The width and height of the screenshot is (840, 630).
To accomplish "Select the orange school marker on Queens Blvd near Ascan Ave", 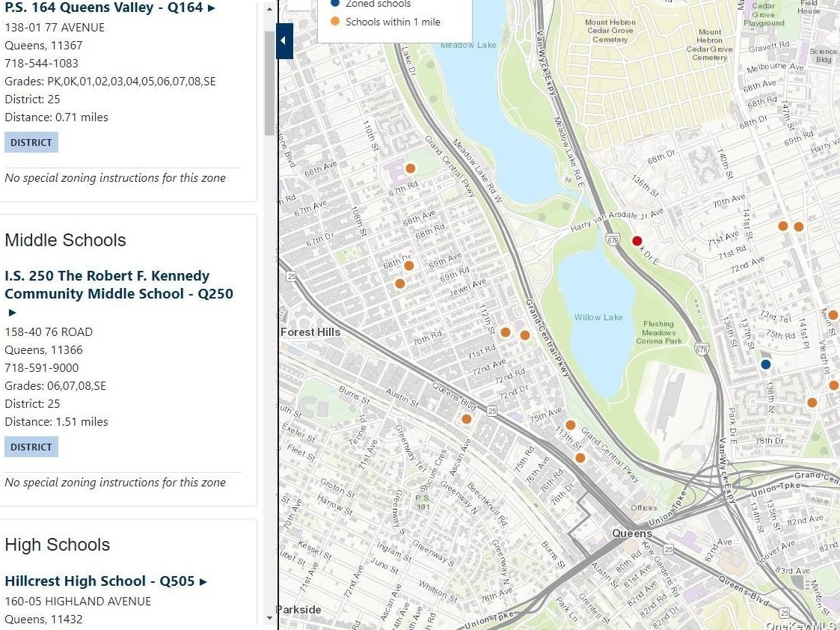I will coord(467,419).
